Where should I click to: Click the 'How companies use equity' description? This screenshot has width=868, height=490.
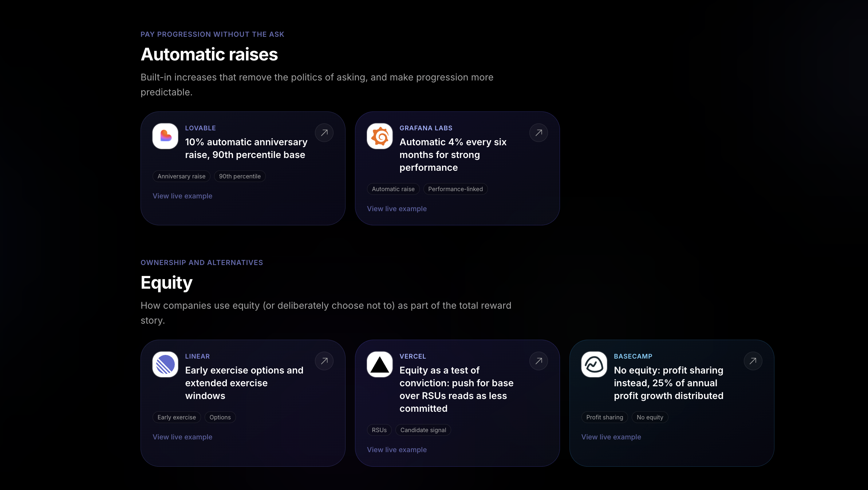click(x=326, y=313)
